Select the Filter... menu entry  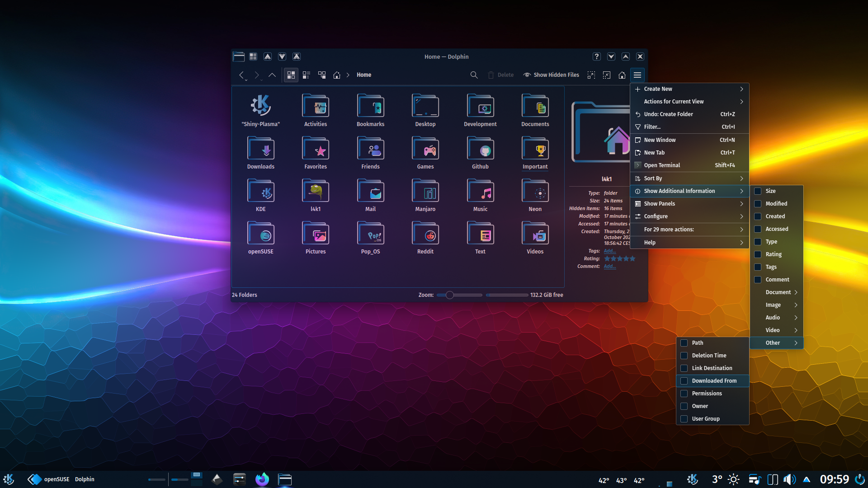click(x=689, y=127)
